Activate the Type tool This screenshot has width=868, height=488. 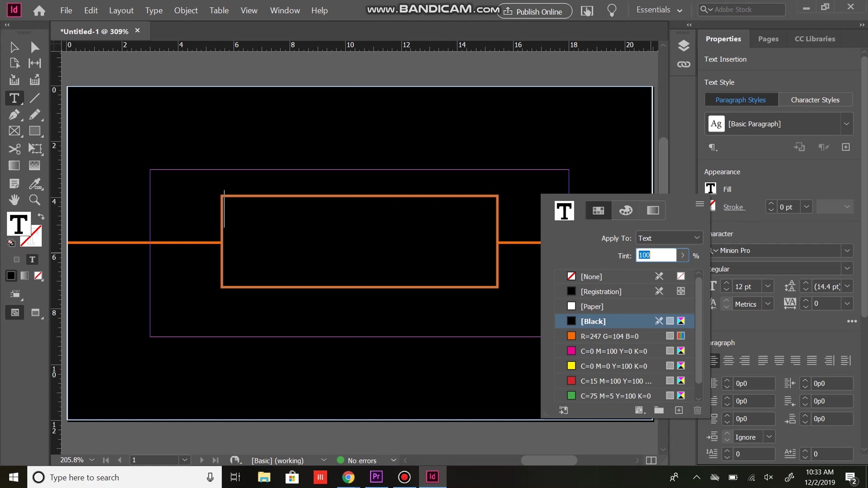14,98
